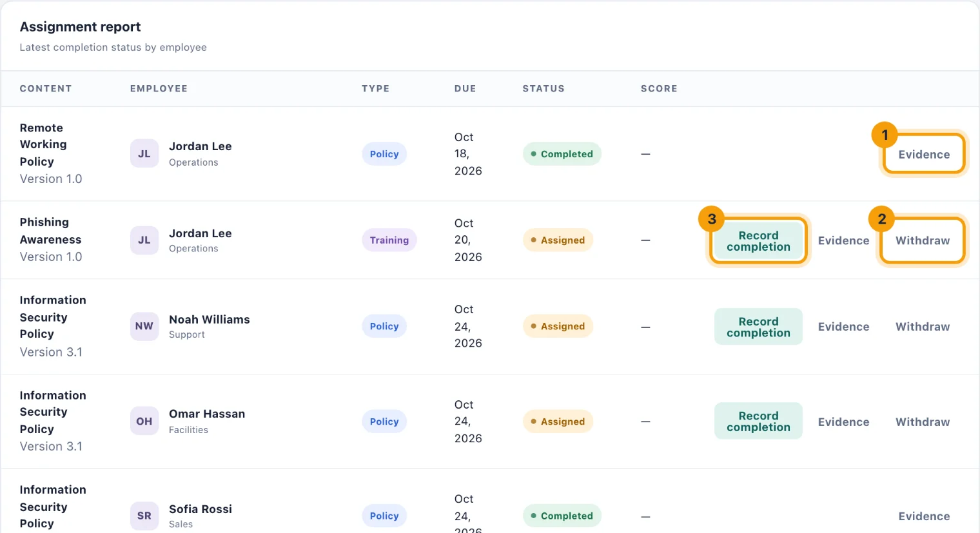Click the SR avatar for Sofia Rossi
Viewport: 980px width, 533px height.
pos(144,516)
